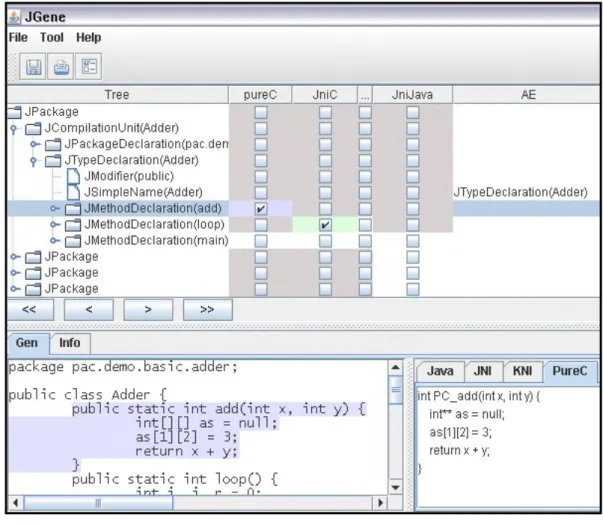603x526 pixels.
Task: Click the checklist options toolbar icon
Action: [89, 67]
